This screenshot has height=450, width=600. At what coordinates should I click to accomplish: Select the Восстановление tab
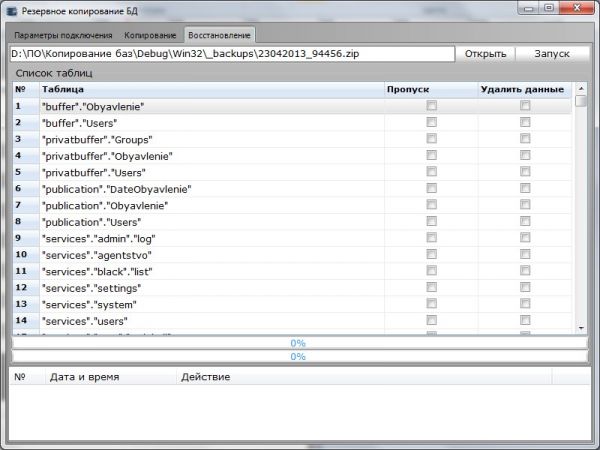click(219, 35)
